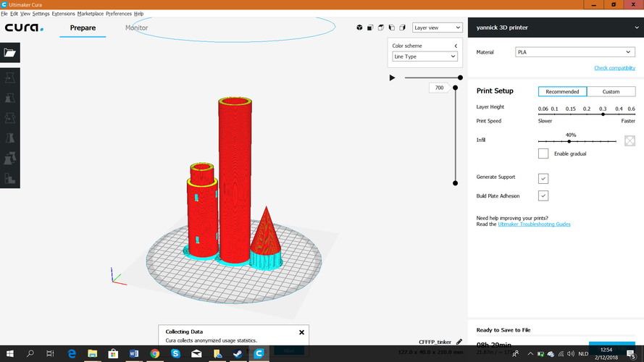Viewport: 644px width, 362px height.
Task: Open the PLA material dropdown
Action: 575,52
